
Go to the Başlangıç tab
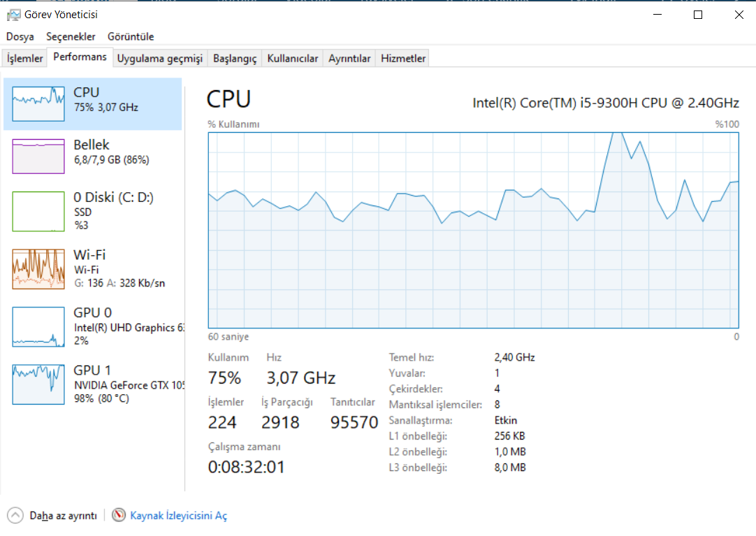pos(235,59)
